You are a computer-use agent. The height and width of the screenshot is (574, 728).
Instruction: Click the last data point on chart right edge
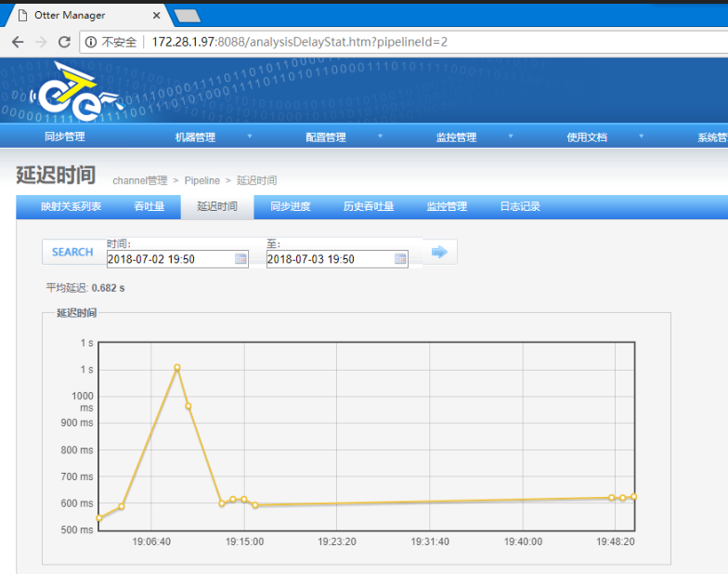(633, 496)
